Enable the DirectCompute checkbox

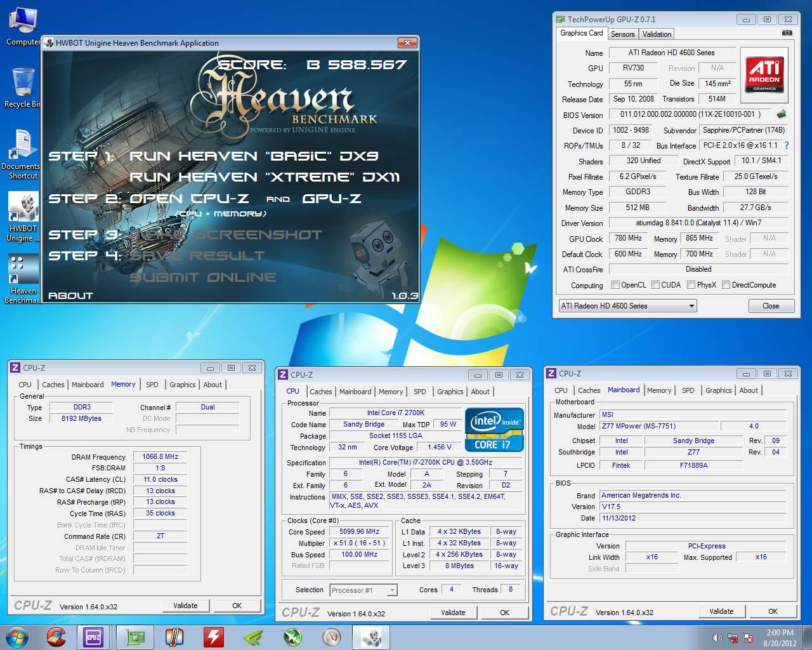pos(726,285)
